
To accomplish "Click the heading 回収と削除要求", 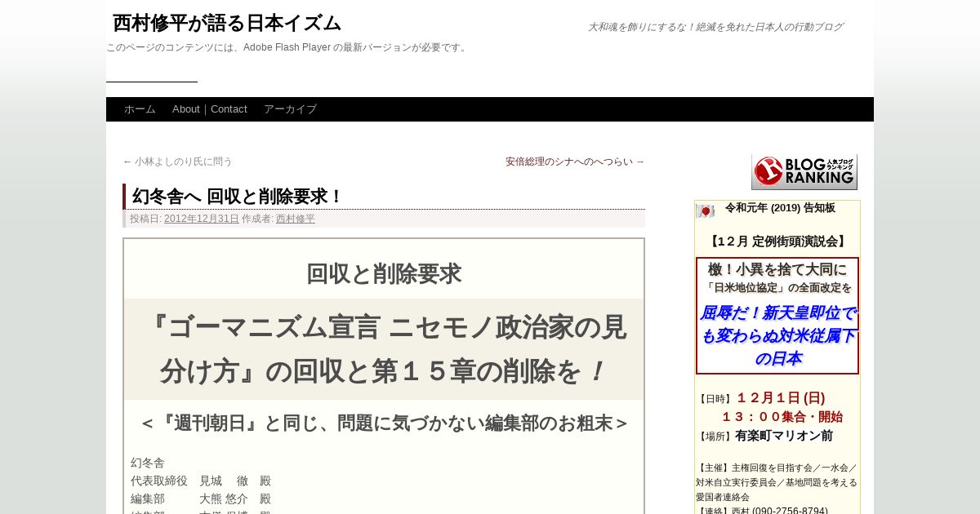I will (x=384, y=274).
